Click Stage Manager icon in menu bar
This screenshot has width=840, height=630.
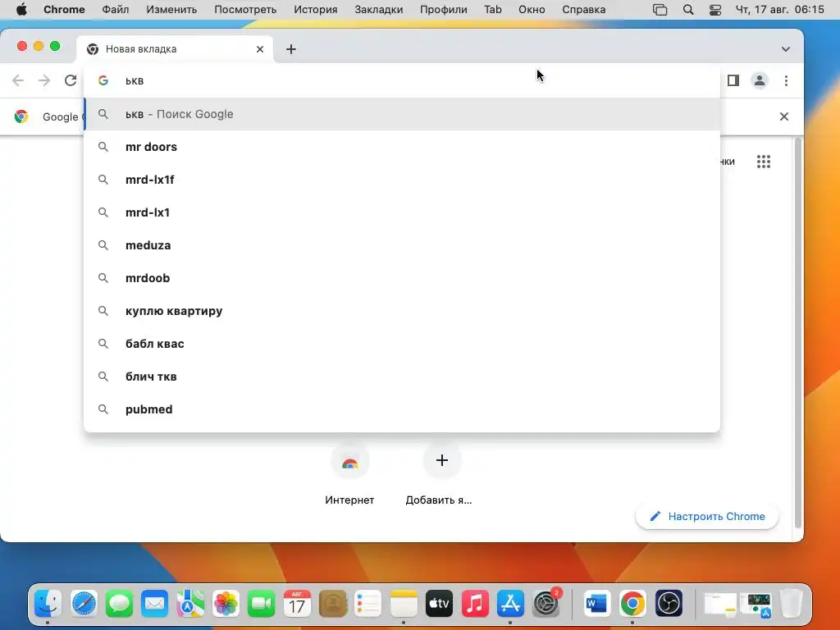[660, 10]
